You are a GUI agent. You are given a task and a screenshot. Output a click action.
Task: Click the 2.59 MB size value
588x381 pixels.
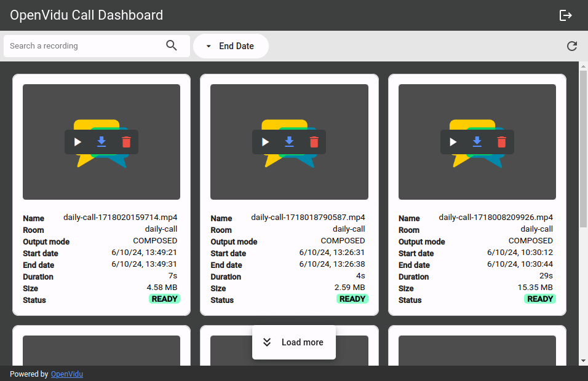[349, 288]
